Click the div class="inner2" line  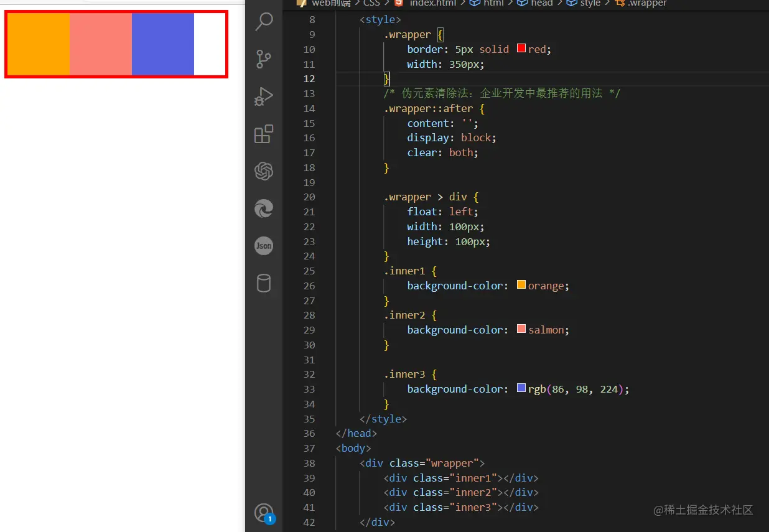(x=461, y=492)
